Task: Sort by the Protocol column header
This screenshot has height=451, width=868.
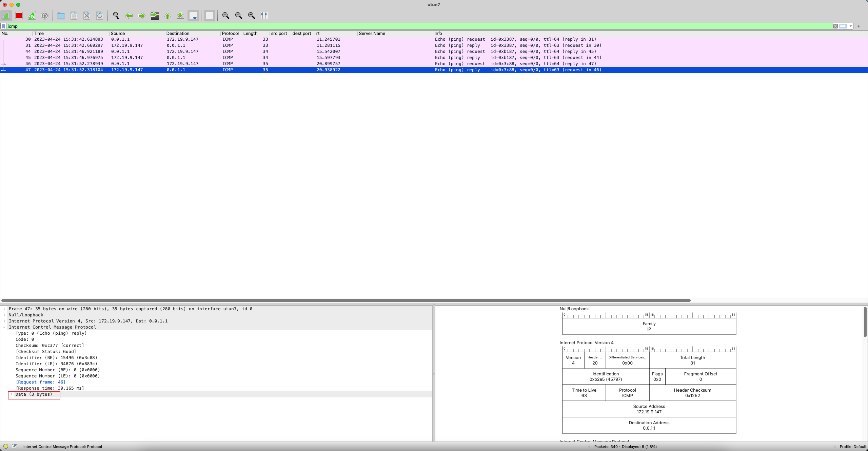Action: [x=231, y=33]
